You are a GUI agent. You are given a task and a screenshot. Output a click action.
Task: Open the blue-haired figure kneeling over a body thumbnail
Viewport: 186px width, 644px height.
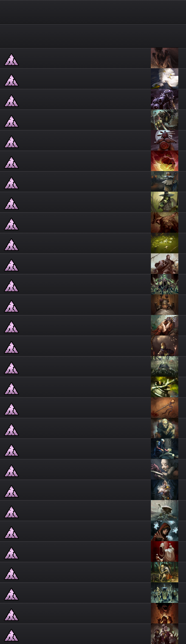click(x=165, y=449)
